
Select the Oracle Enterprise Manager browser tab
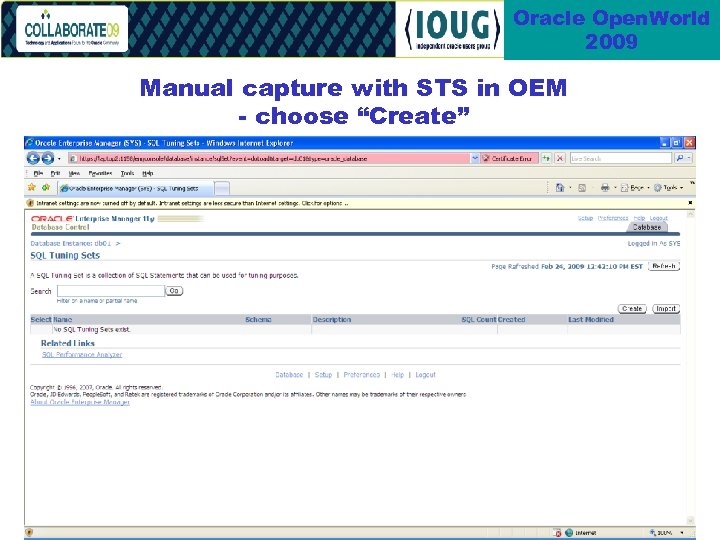coord(135,188)
